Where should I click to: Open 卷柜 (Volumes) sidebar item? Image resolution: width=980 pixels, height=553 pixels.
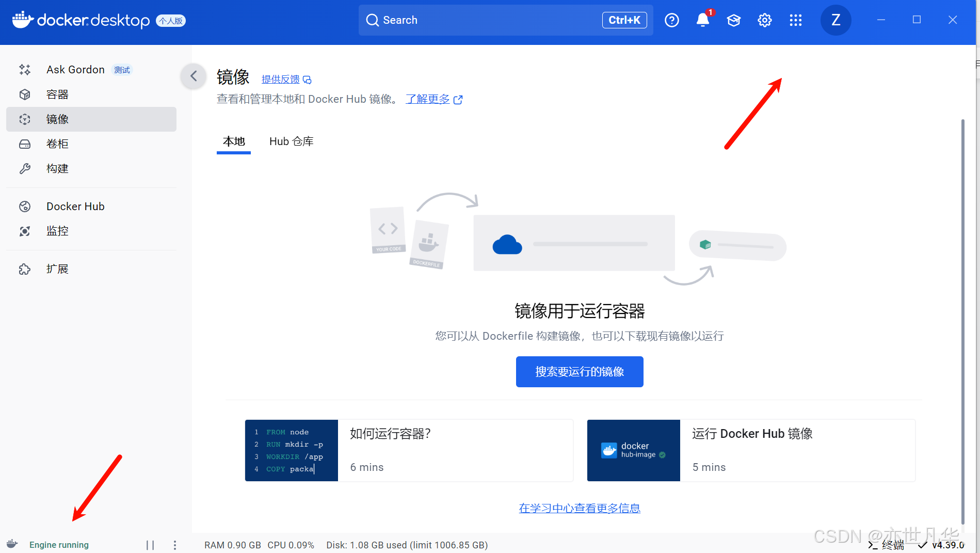point(91,144)
